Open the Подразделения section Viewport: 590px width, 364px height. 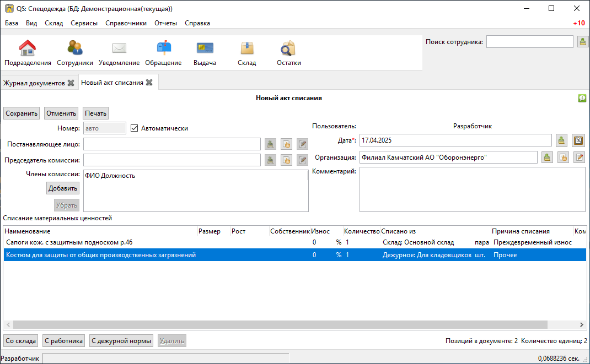[28, 53]
